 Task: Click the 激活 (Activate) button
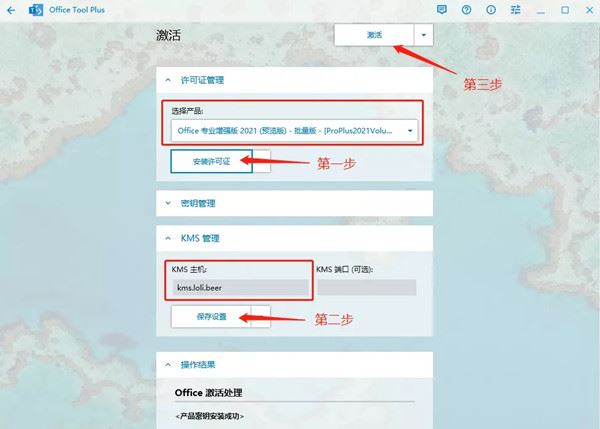(x=374, y=34)
